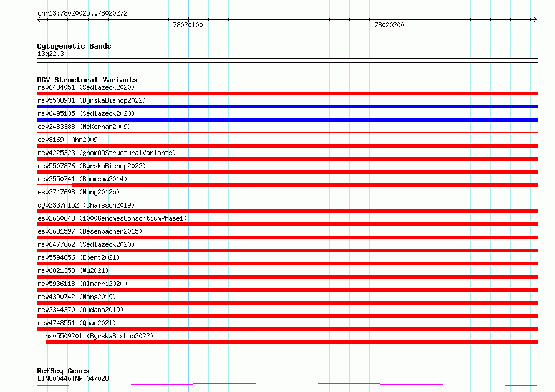This screenshot has width=555, height=392.
Task: Click the RefSeq Genes track heading
Action: coord(63,371)
